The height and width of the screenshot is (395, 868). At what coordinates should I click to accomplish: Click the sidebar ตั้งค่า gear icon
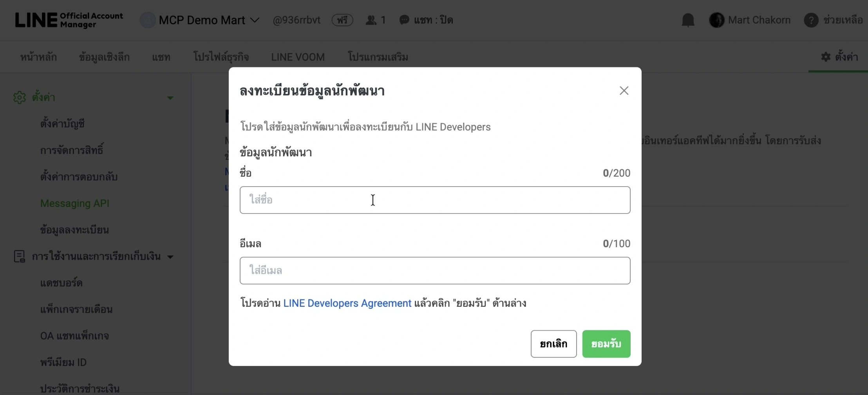[x=19, y=98]
